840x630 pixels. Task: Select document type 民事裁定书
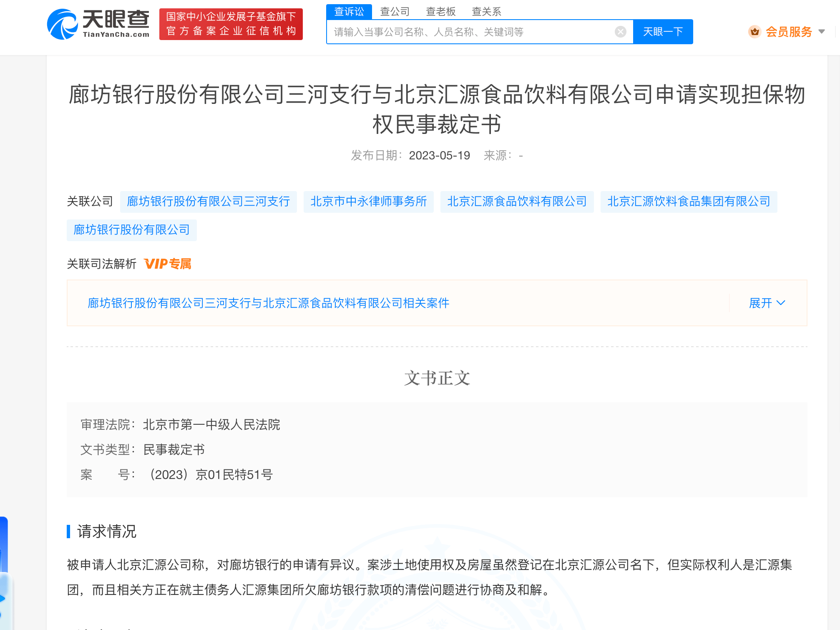tap(174, 450)
